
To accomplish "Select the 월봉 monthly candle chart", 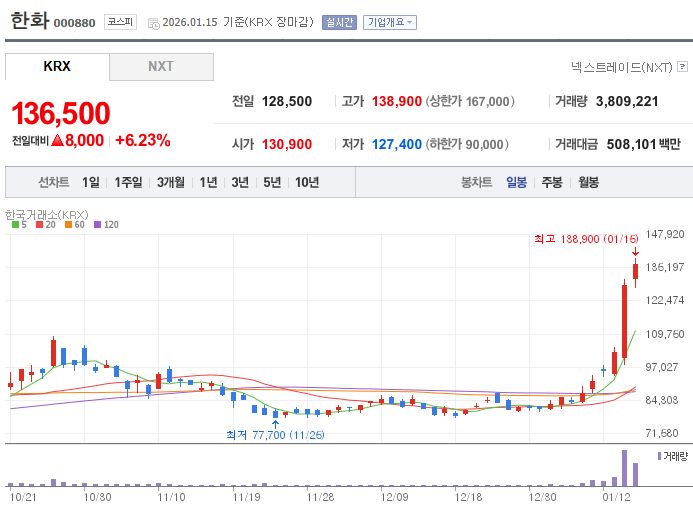I will coord(588,182).
